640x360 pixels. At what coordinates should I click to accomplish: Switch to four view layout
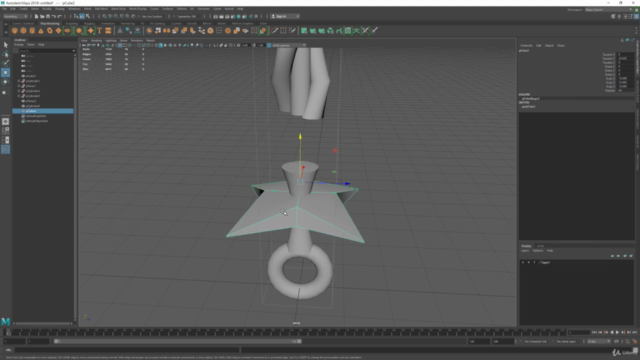(5, 131)
